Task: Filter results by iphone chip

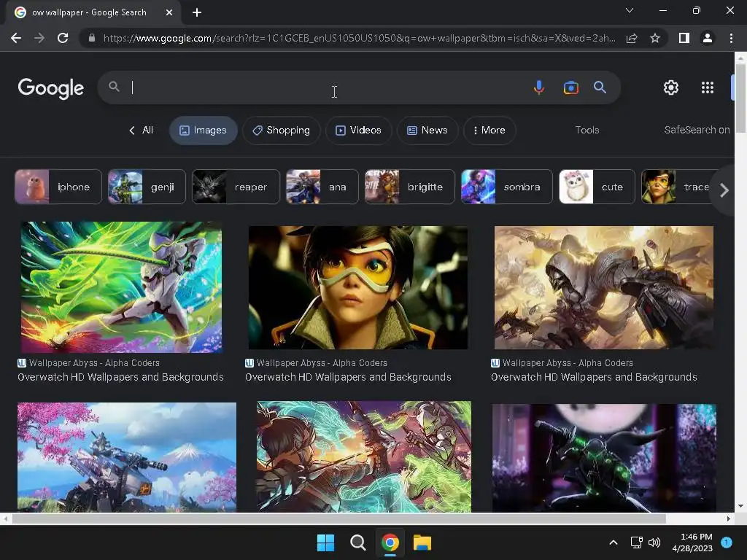Action: (58, 187)
